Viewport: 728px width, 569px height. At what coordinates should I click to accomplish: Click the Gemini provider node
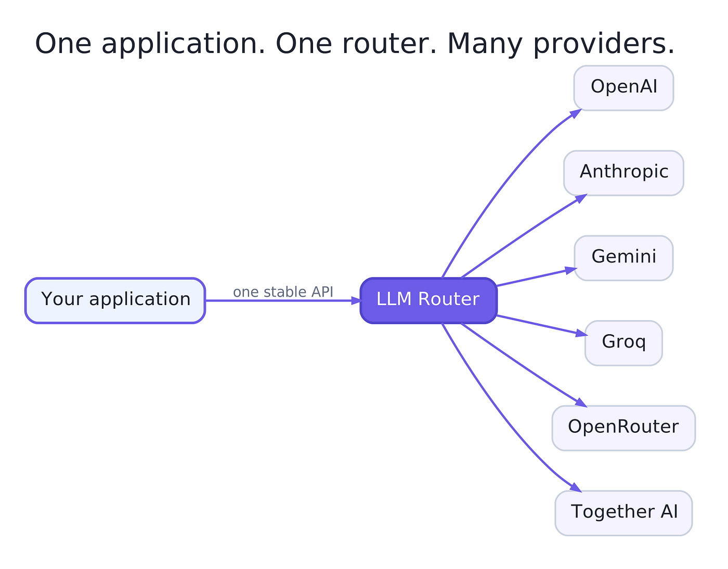coord(623,258)
